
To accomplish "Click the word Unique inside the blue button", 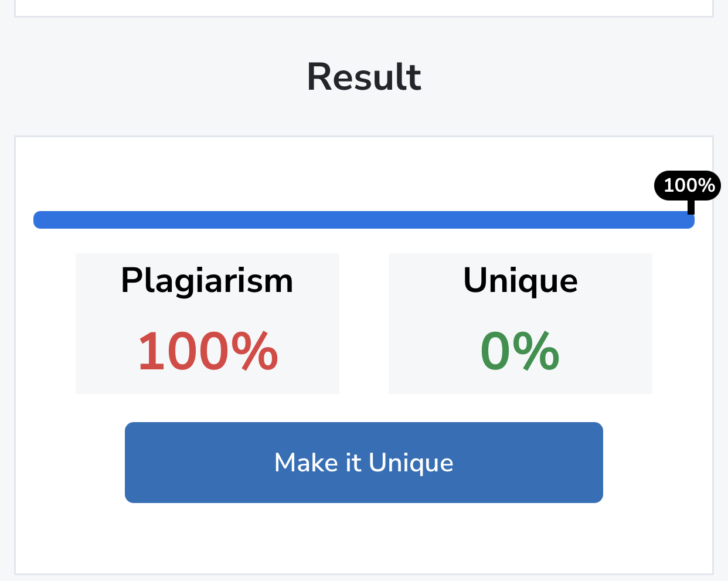I will [x=411, y=463].
